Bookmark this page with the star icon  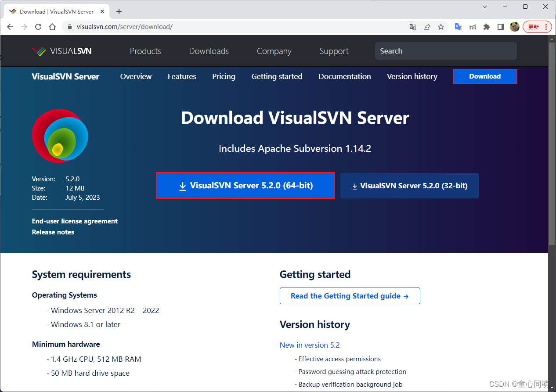[441, 27]
